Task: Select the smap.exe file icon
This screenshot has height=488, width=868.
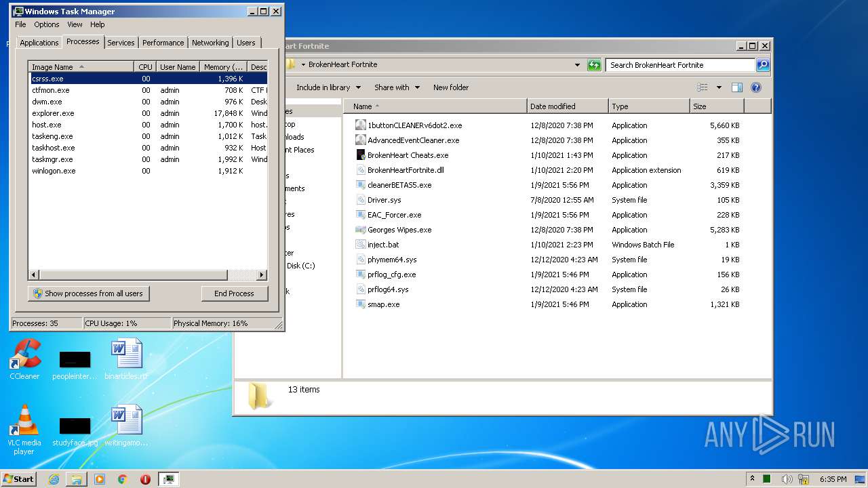Action: 361,304
